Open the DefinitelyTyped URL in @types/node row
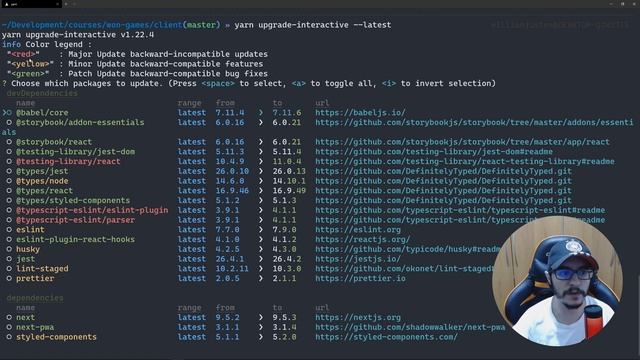Viewport: 640px width, 360px height. [x=443, y=181]
